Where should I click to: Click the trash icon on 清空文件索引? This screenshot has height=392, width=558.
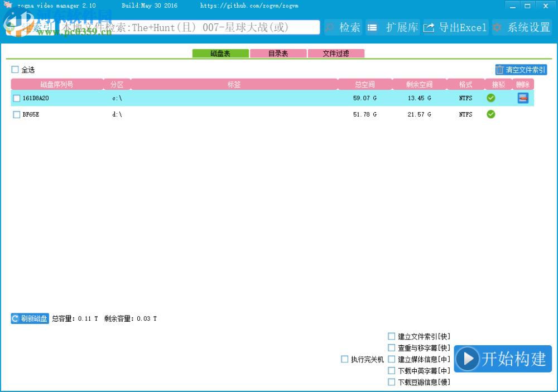[x=500, y=69]
